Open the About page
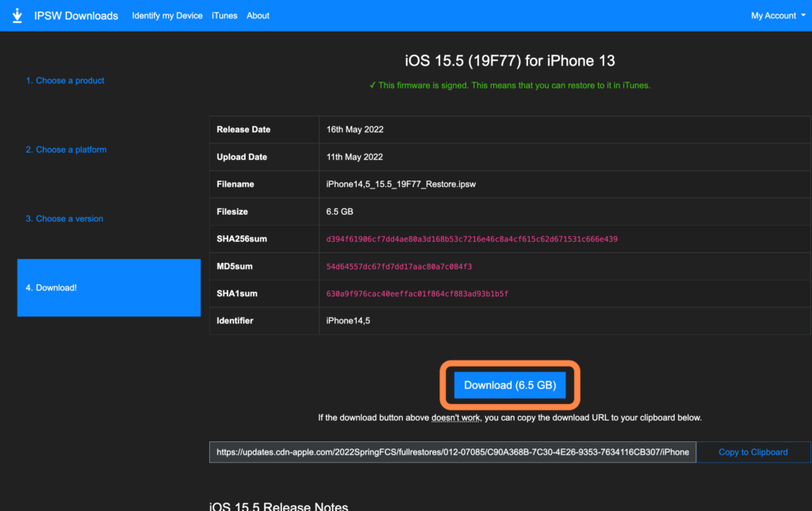The width and height of the screenshot is (812, 511). [x=258, y=16]
